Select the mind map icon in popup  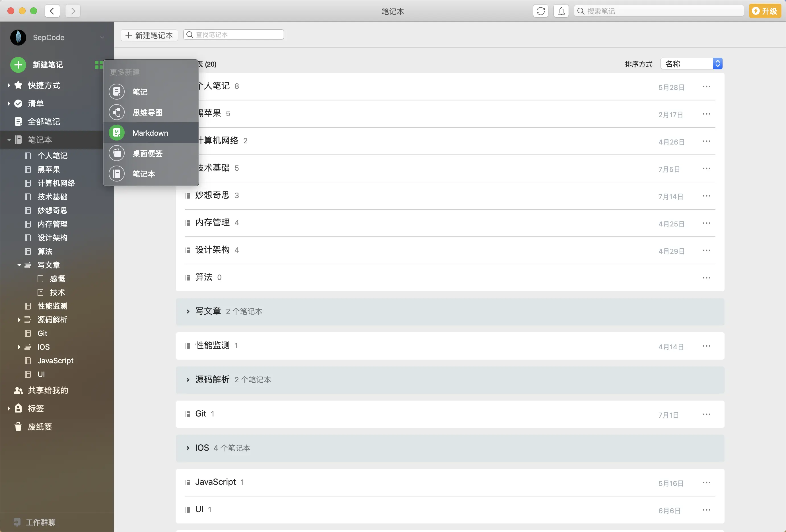point(117,112)
